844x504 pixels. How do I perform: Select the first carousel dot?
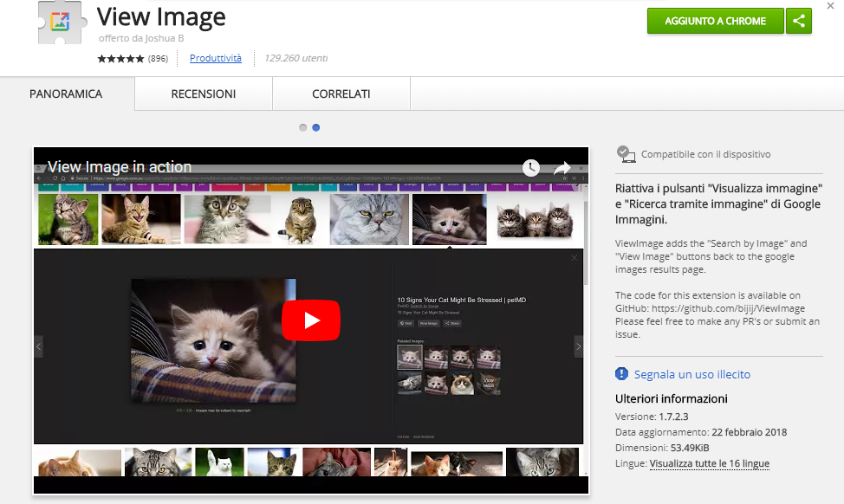point(302,127)
